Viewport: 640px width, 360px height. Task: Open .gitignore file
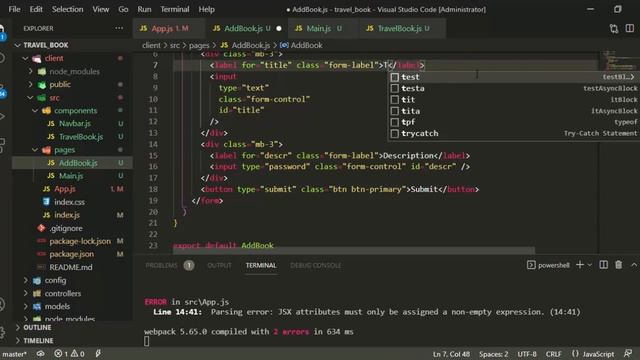66,228
